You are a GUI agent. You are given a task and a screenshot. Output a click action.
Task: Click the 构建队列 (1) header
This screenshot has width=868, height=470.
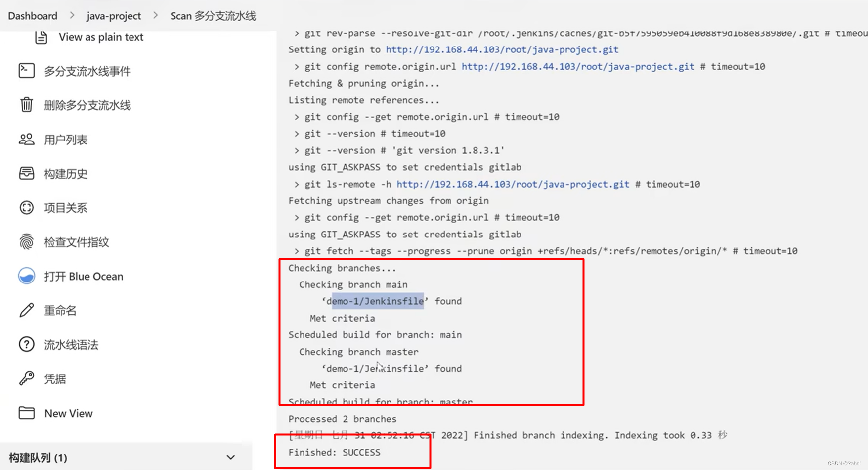[x=38, y=458]
